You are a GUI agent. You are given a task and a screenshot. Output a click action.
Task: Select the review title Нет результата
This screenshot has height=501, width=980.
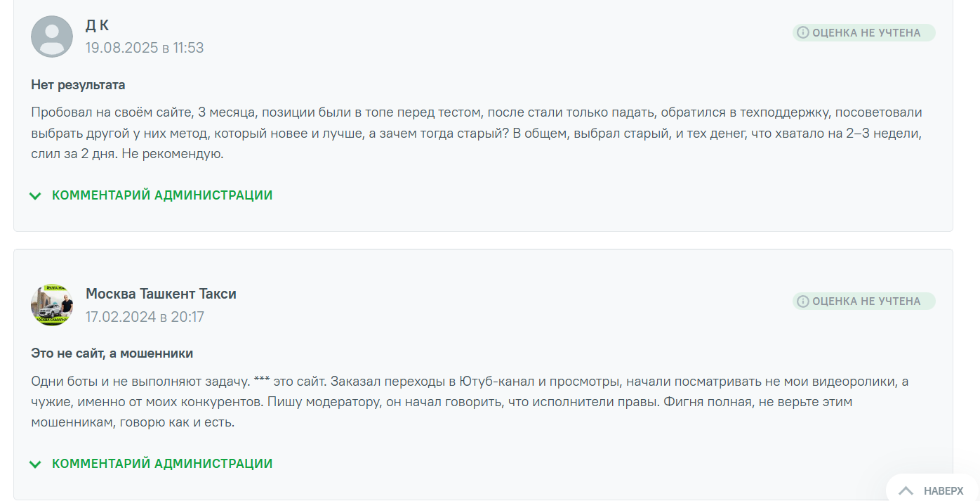(x=76, y=84)
